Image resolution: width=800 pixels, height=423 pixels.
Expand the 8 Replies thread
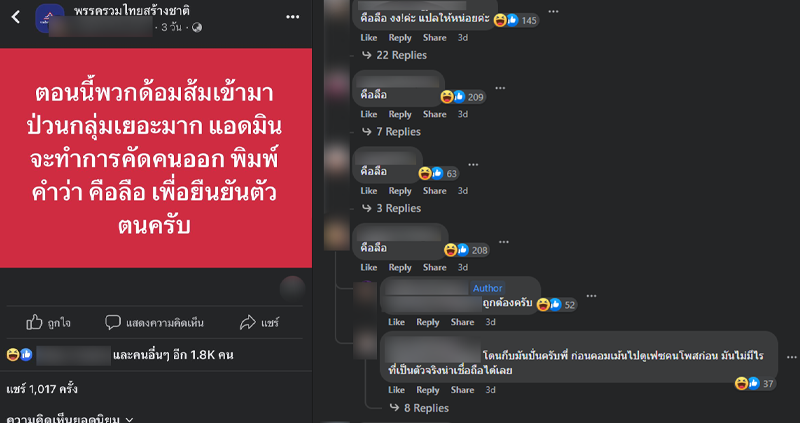419,408
